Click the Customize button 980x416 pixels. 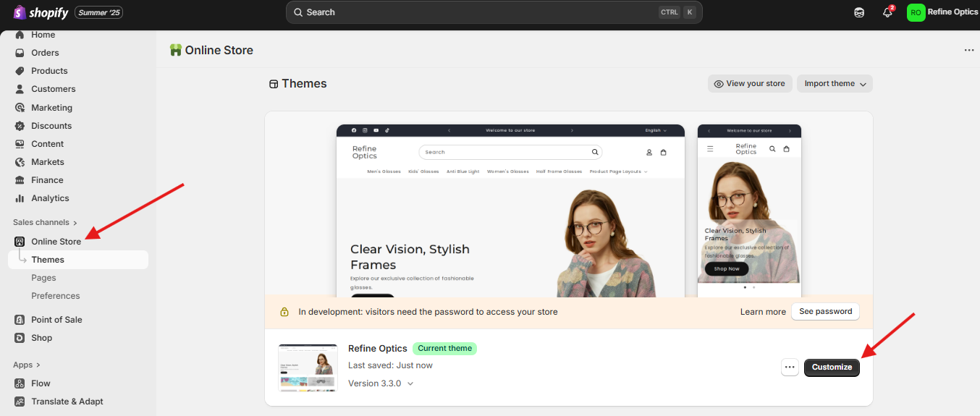[x=832, y=368]
